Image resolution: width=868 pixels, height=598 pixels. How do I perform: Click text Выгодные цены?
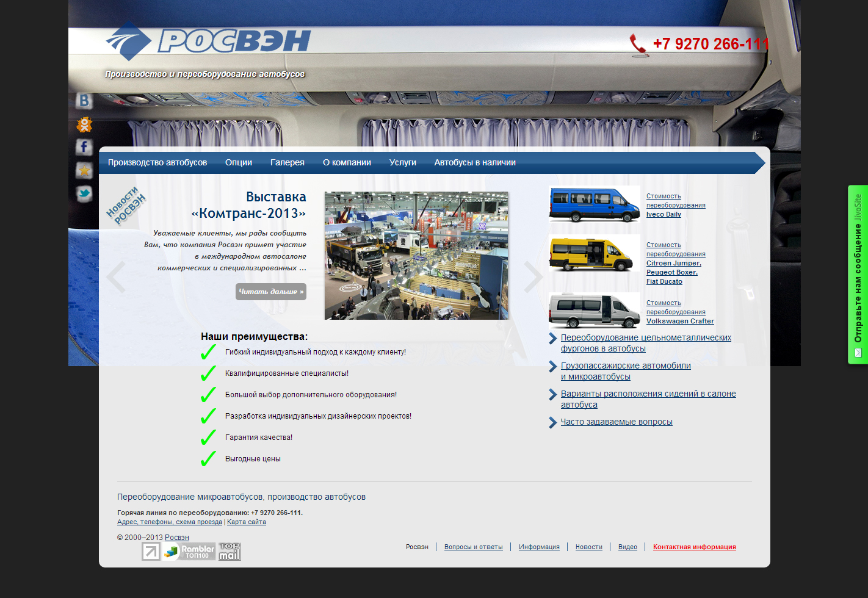[x=253, y=459]
